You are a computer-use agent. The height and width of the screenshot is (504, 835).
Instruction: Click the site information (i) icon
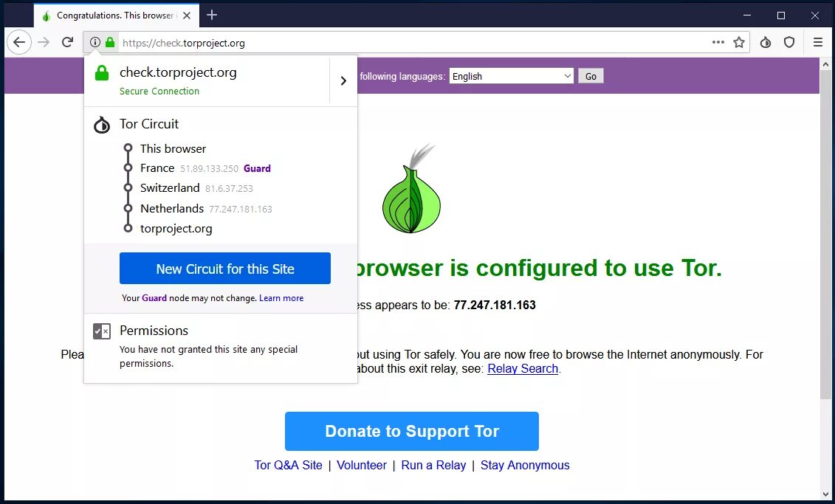click(x=95, y=43)
